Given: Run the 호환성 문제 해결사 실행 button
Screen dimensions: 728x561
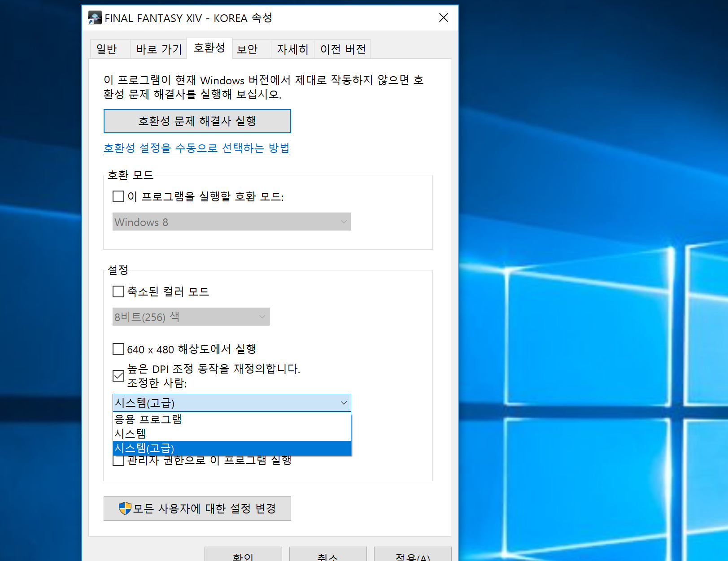Looking at the screenshot, I should point(197,121).
